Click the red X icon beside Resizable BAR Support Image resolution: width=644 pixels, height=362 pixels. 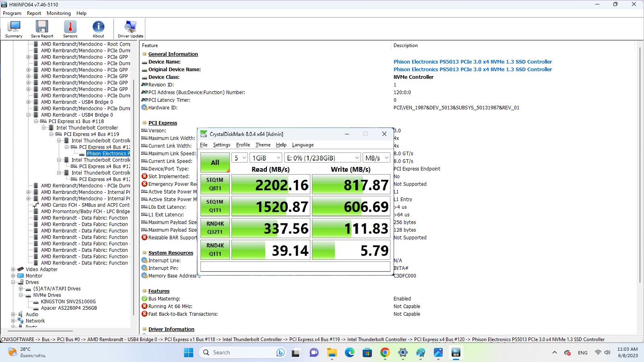pyautogui.click(x=144, y=237)
